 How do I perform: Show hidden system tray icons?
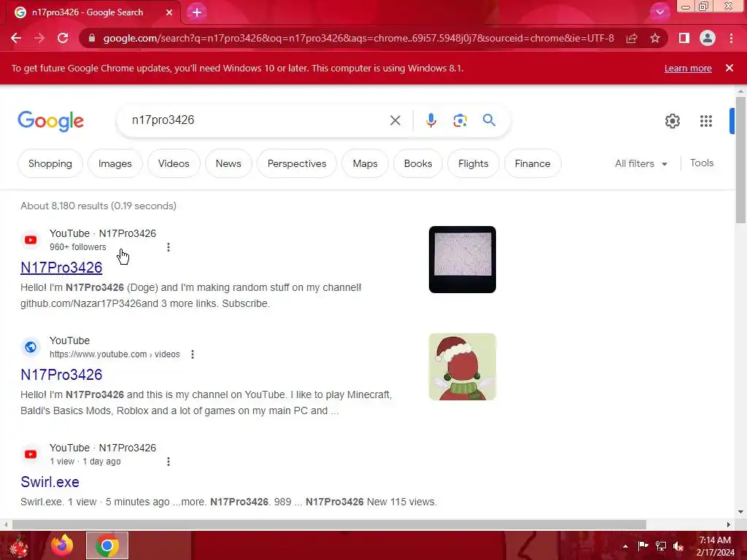click(x=625, y=546)
